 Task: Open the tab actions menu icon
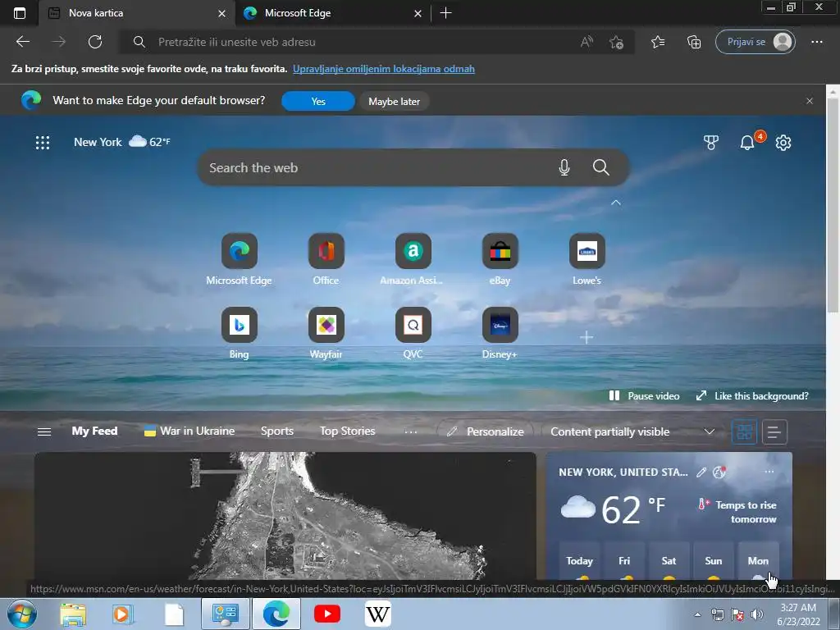(x=20, y=13)
